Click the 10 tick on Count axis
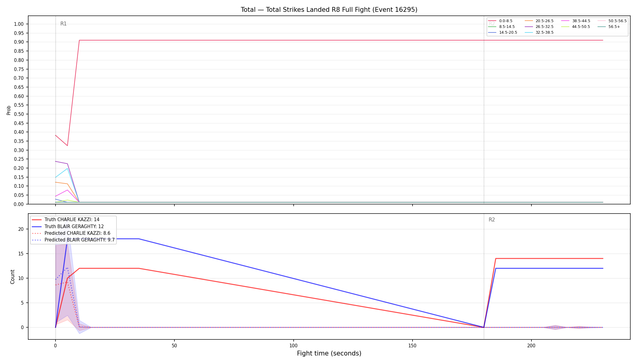This screenshot has height=364, width=637. coord(21,278)
